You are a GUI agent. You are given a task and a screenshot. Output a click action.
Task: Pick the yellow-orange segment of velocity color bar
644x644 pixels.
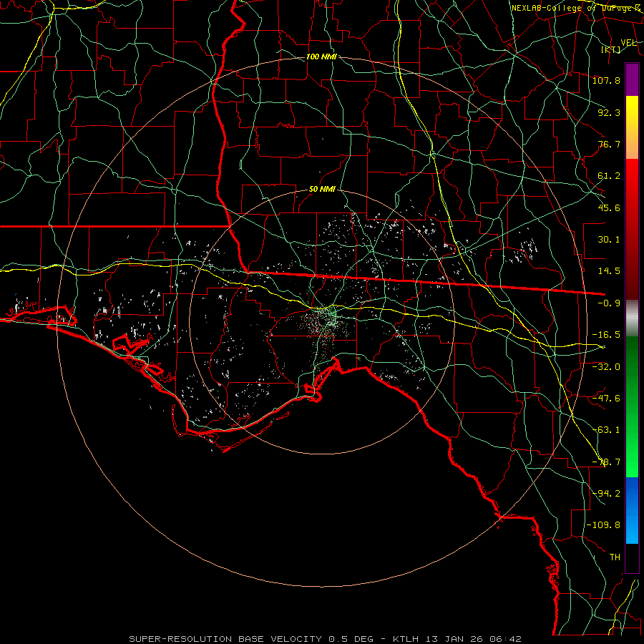pyautogui.click(x=632, y=127)
